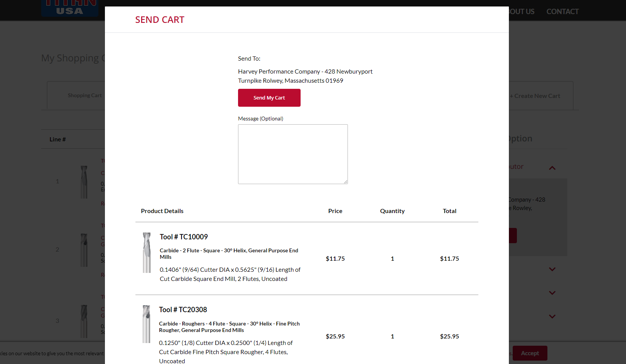Viewport: 626px width, 364px height.
Task: Click the SEND CART dialog heading
Action: tap(159, 20)
